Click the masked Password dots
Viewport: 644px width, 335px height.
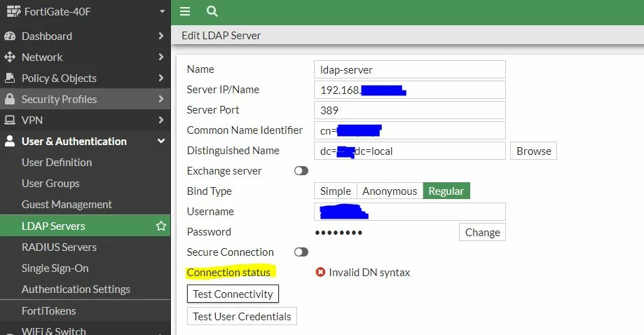pos(338,233)
